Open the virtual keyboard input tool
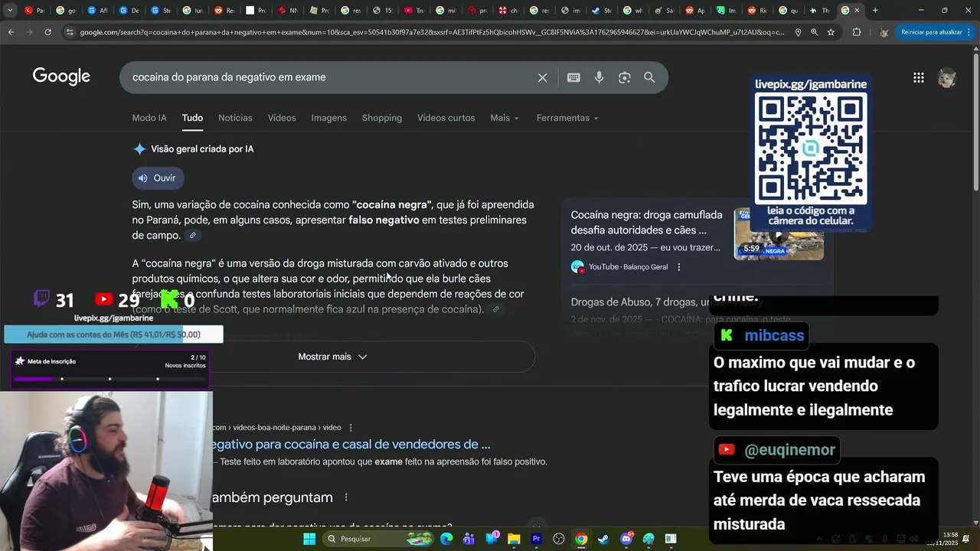This screenshot has width=980, height=551. pyautogui.click(x=573, y=77)
